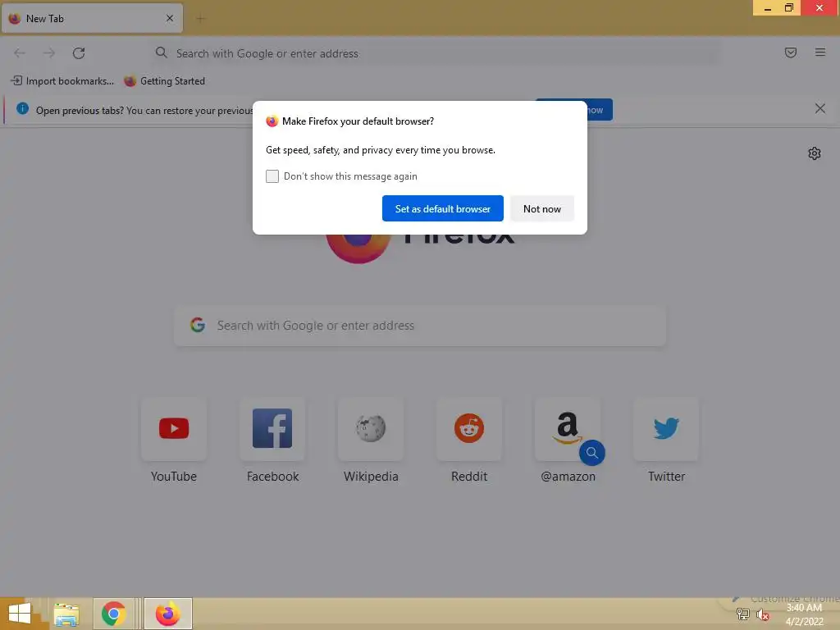Reload the current page

pos(79,53)
